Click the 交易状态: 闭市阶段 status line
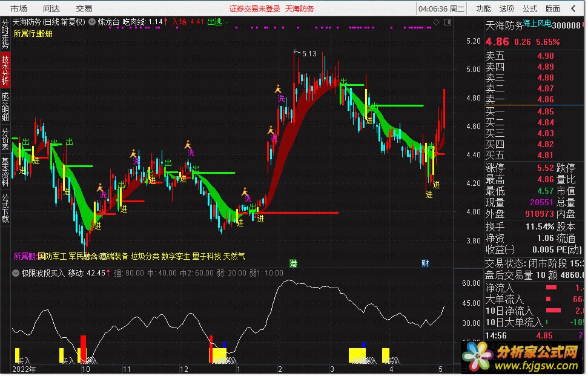The height and width of the screenshot is (376, 588). (x=534, y=263)
